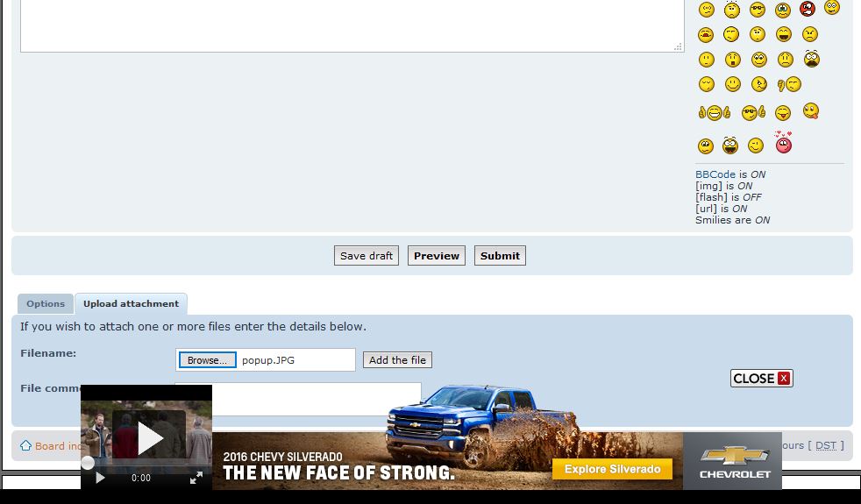Click the video progress slider handle

88,463
